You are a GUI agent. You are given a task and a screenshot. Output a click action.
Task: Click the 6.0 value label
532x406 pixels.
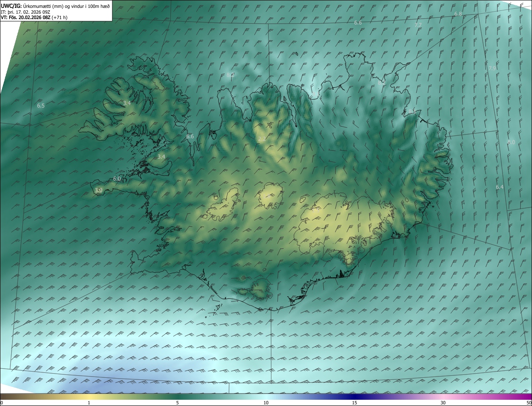(117, 179)
